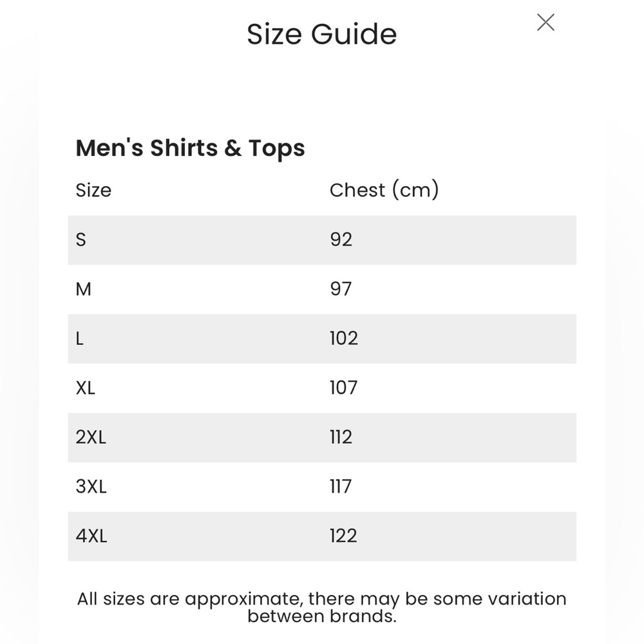Viewport: 644px width, 644px height.
Task: Select the L size row
Action: [322, 339]
